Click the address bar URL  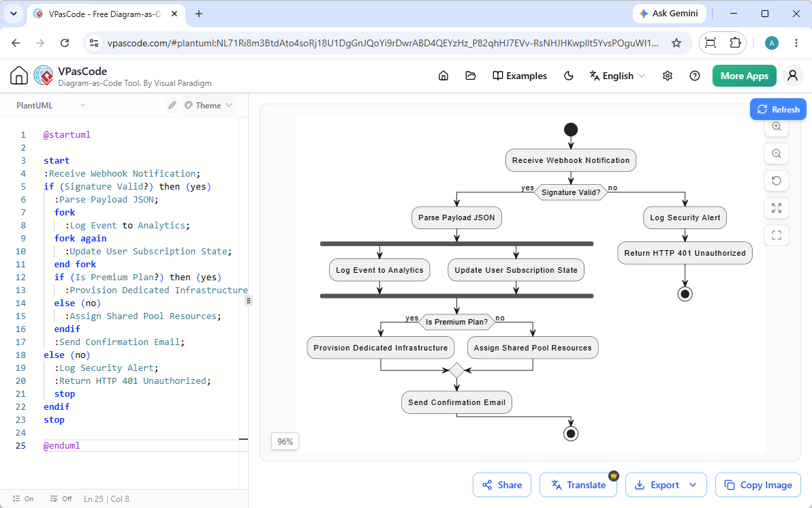pos(384,43)
